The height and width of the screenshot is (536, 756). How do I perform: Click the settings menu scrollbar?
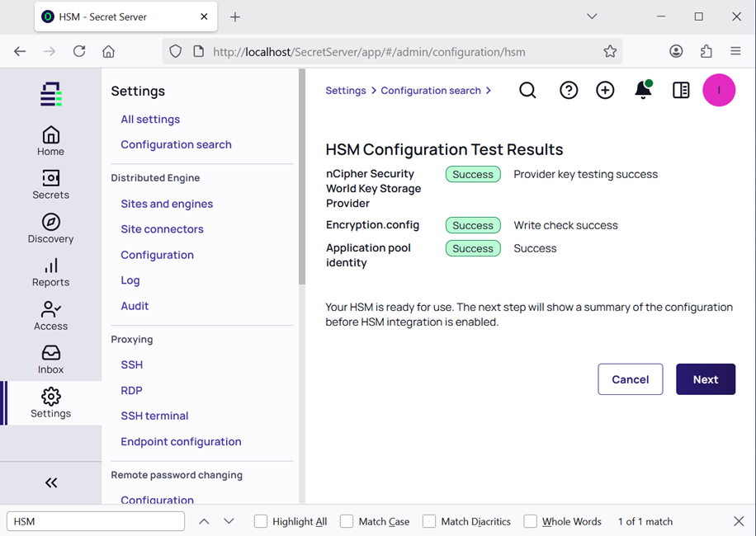302,176
